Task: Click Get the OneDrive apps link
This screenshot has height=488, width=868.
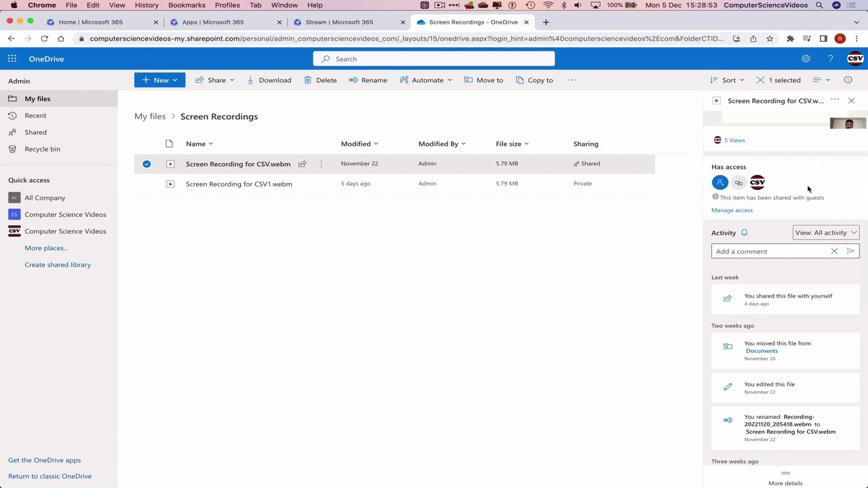Action: (44, 460)
